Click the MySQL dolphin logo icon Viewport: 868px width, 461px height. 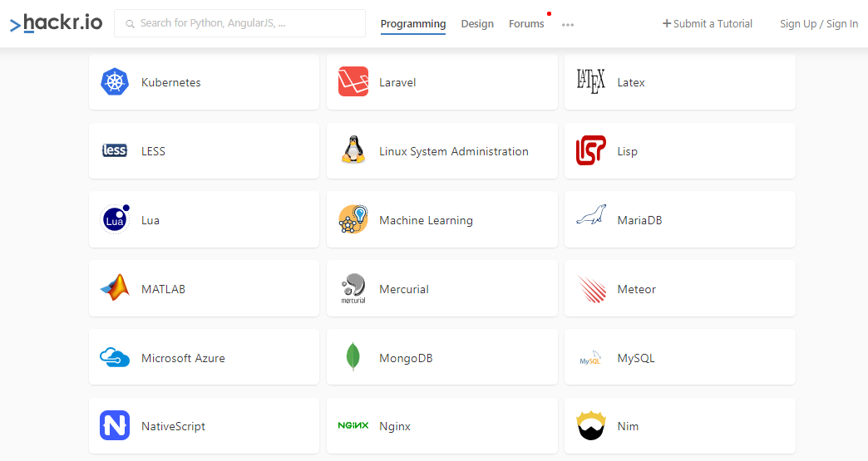(590, 358)
